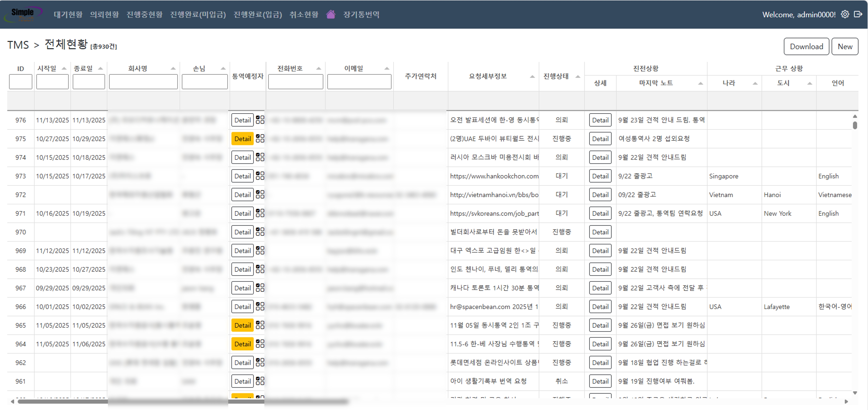Open the QR grid icon for row 969
This screenshot has width=868, height=410.
coord(260,250)
